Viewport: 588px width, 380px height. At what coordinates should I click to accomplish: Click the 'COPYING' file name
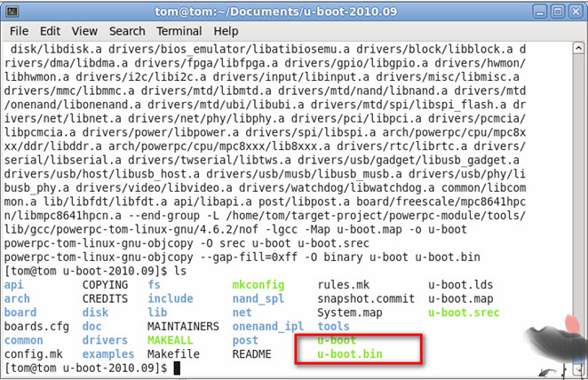(105, 285)
